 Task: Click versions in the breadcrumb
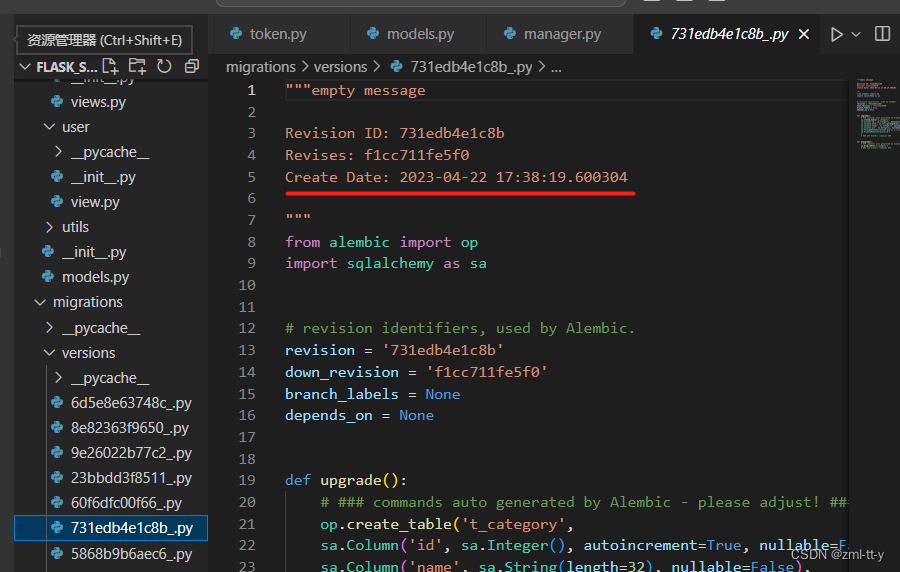340,67
